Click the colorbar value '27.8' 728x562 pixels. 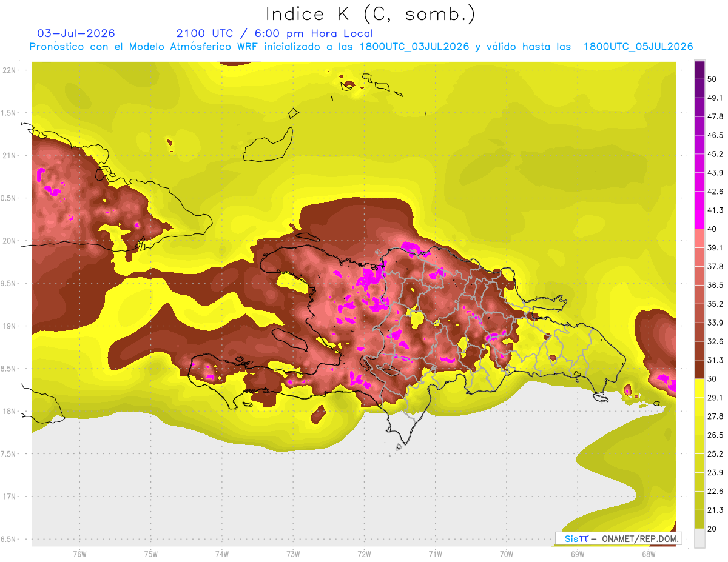(x=715, y=416)
